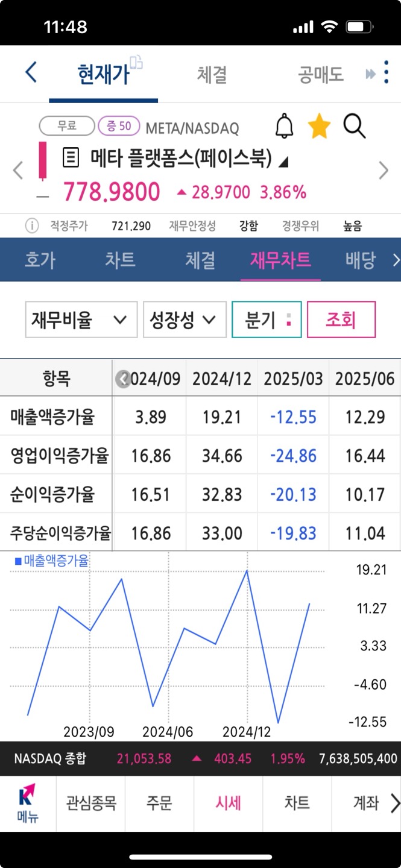Open the 재무비율 dropdown
The width and height of the screenshot is (401, 868).
click(x=81, y=319)
